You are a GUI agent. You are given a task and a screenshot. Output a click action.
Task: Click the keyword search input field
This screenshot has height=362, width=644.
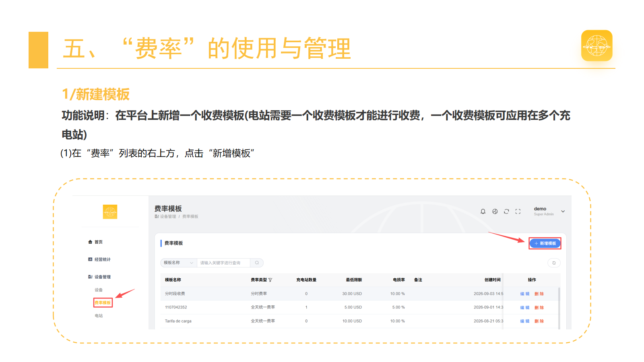223,263
